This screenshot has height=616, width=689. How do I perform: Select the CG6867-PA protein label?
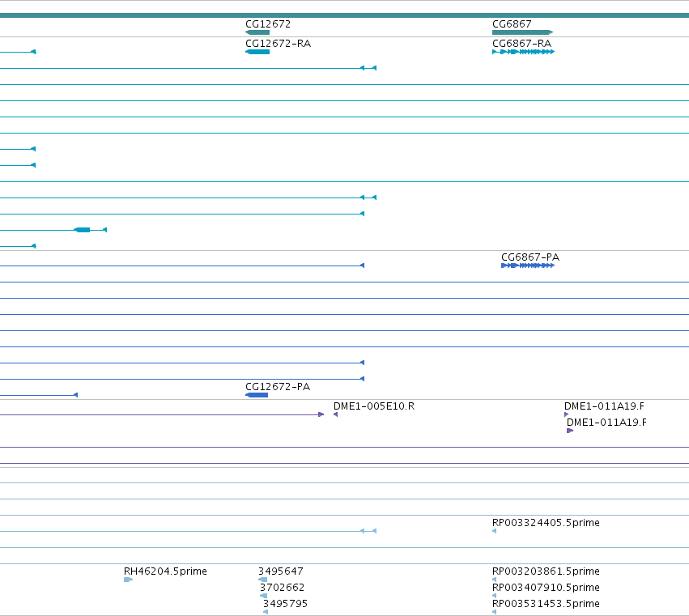pos(530,257)
